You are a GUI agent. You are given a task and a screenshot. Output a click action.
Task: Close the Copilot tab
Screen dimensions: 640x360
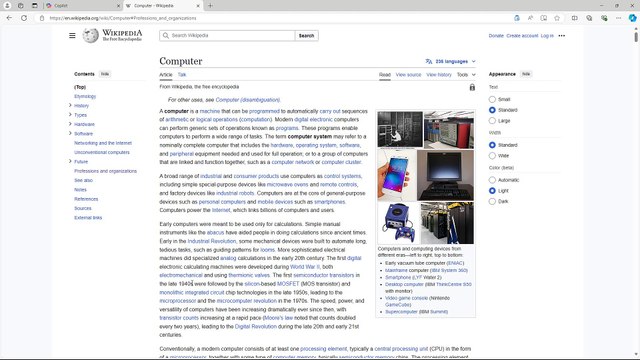(118, 6)
